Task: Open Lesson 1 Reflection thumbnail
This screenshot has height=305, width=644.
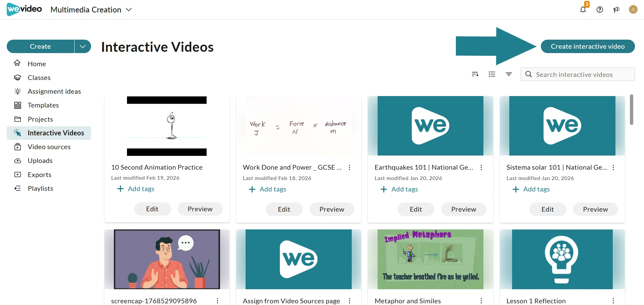Action: (x=562, y=259)
